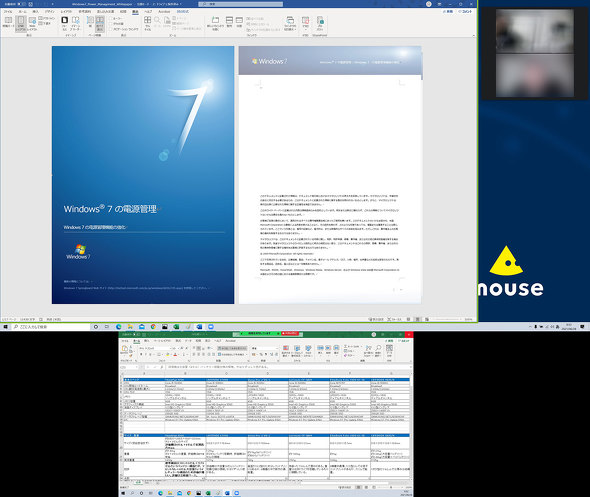Click Analyze Data (データ分析) icon in Excel

(389, 351)
